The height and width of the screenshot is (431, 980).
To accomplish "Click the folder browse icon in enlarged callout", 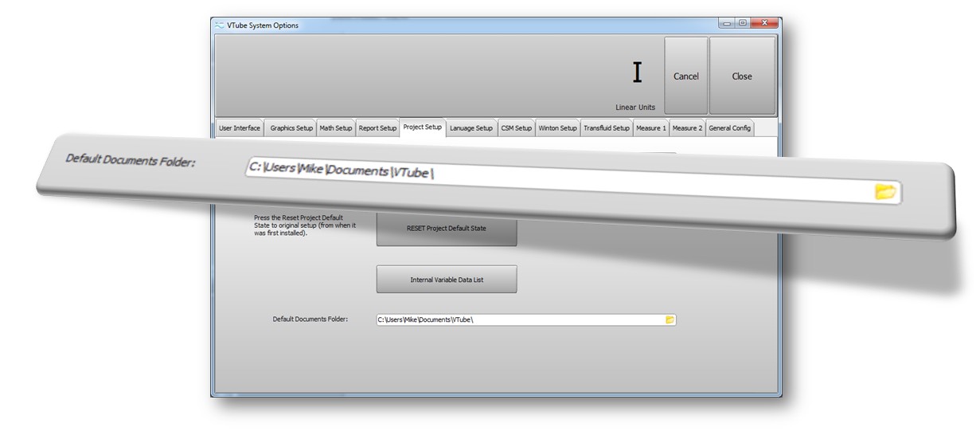I will click(885, 191).
